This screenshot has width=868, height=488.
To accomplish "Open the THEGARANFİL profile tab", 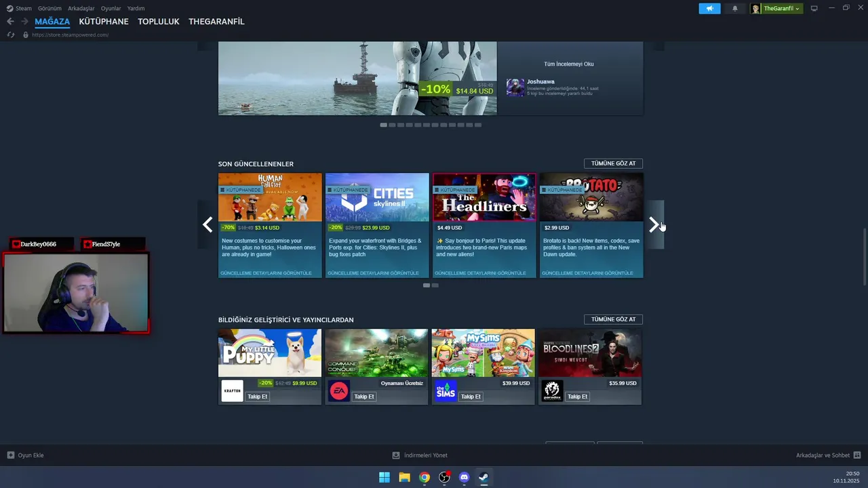I will point(216,22).
